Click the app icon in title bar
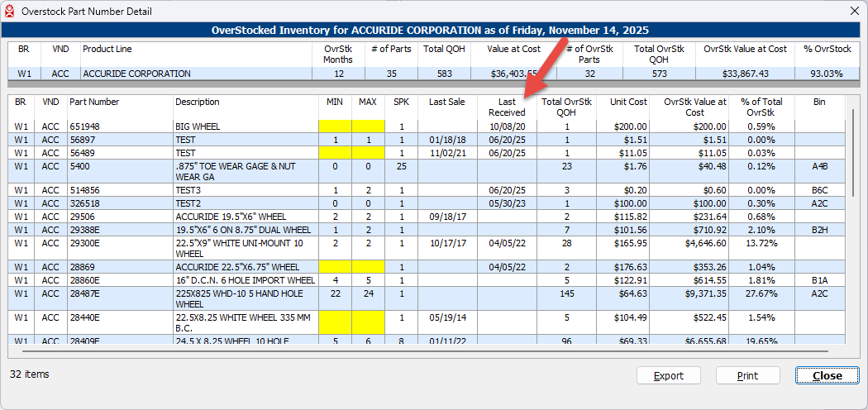 tap(10, 10)
